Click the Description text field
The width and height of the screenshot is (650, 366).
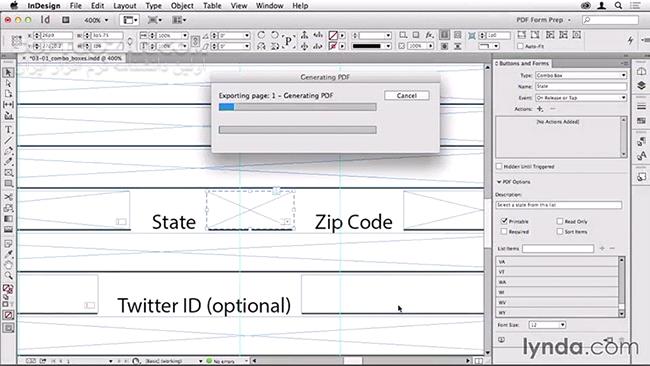point(558,205)
